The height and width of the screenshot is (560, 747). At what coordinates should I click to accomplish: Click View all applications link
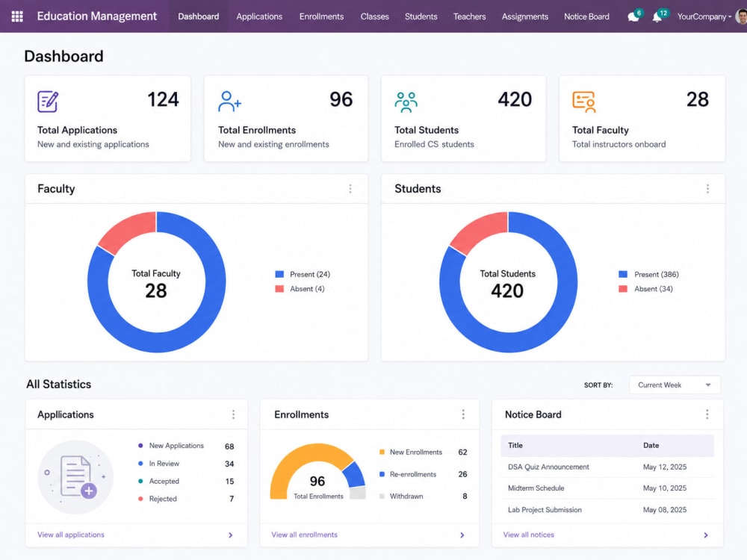(x=71, y=535)
